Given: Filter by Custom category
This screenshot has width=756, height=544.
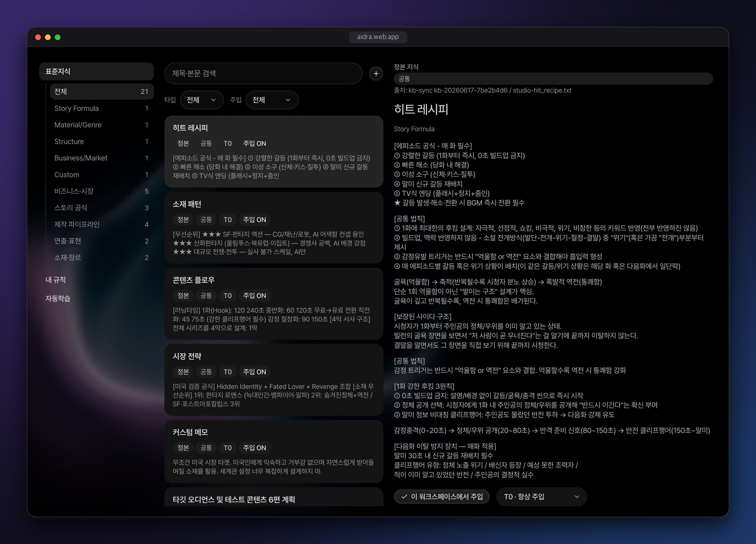Looking at the screenshot, I should coord(102,175).
